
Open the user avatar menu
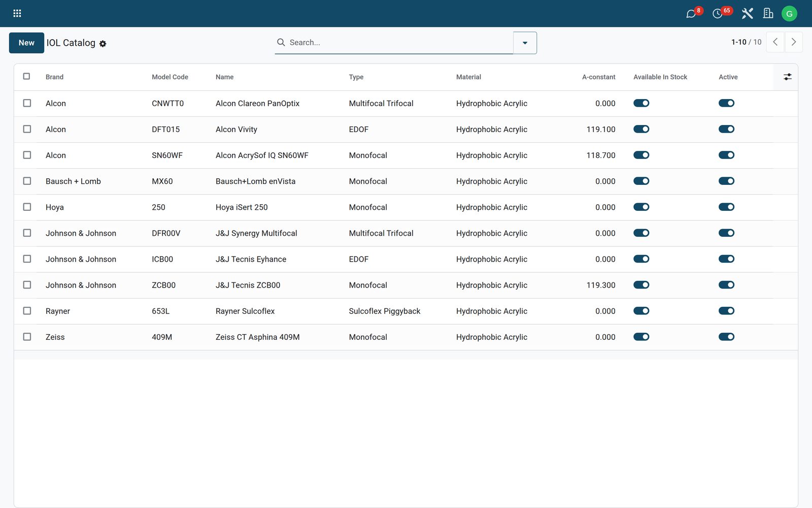point(789,13)
